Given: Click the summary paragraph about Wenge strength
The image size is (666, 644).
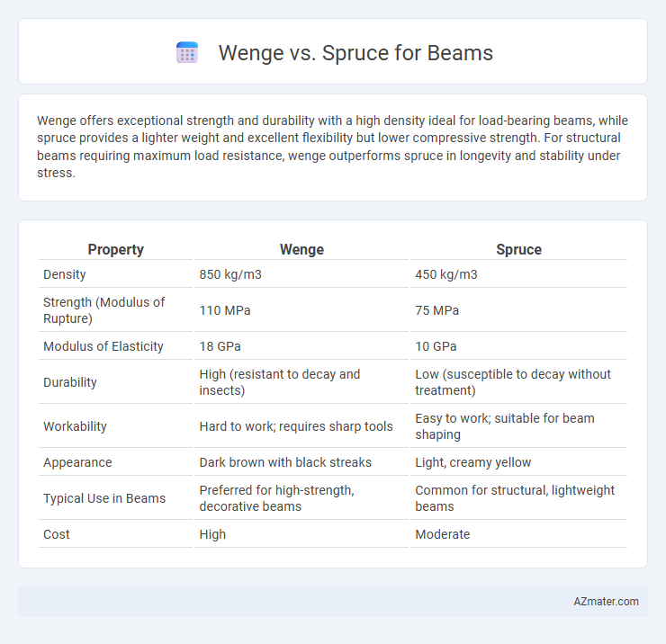Looking at the screenshot, I should pyautogui.click(x=333, y=147).
